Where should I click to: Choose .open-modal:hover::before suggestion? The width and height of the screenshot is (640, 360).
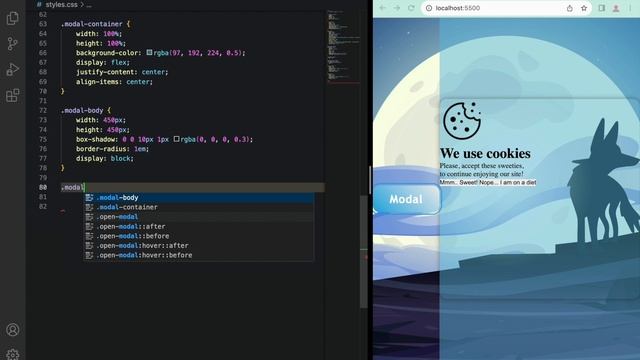[199, 255]
